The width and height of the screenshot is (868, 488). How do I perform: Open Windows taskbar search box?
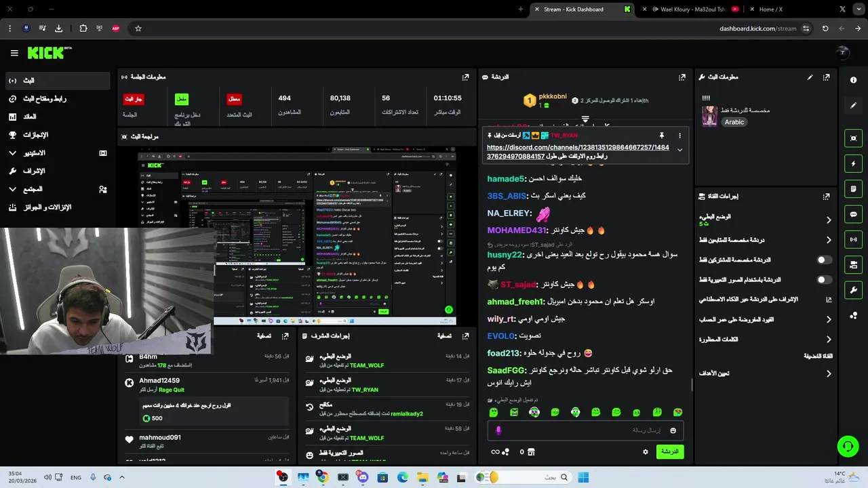click(522, 477)
